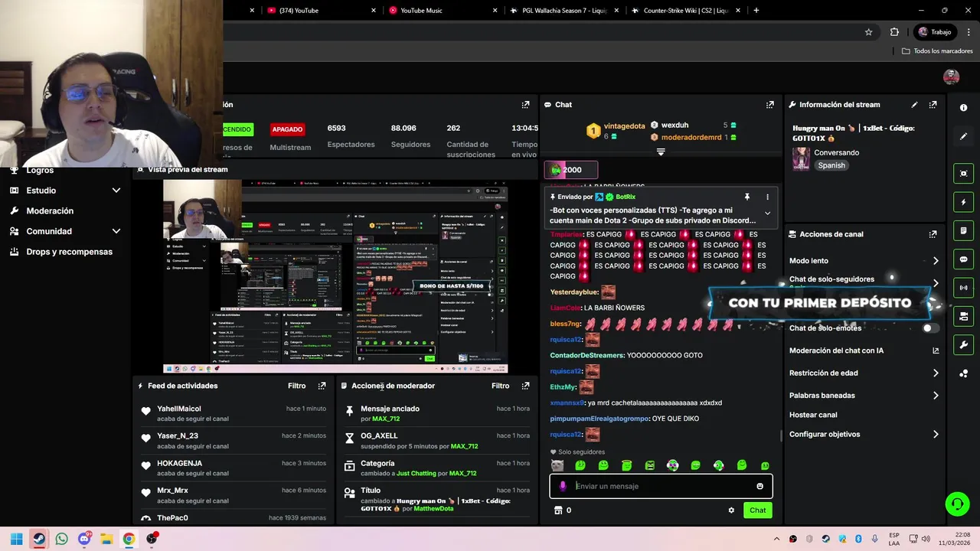Click the Spanish language tag
Screen dimensions: 980x551
tap(831, 165)
